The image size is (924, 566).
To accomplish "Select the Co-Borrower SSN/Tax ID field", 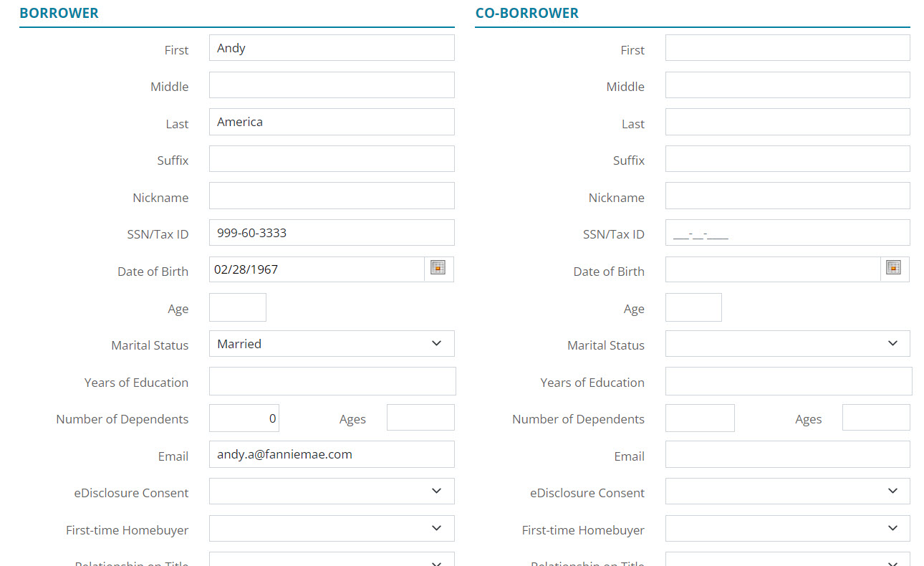I will (787, 233).
